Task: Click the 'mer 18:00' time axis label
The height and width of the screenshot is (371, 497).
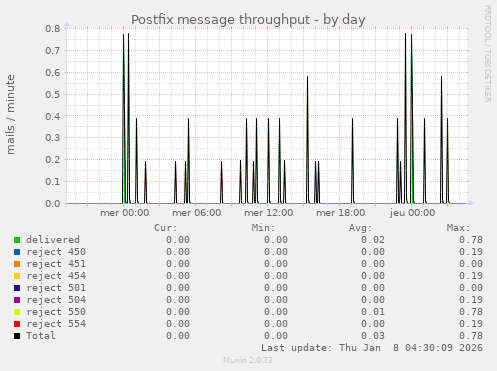Action: click(341, 213)
